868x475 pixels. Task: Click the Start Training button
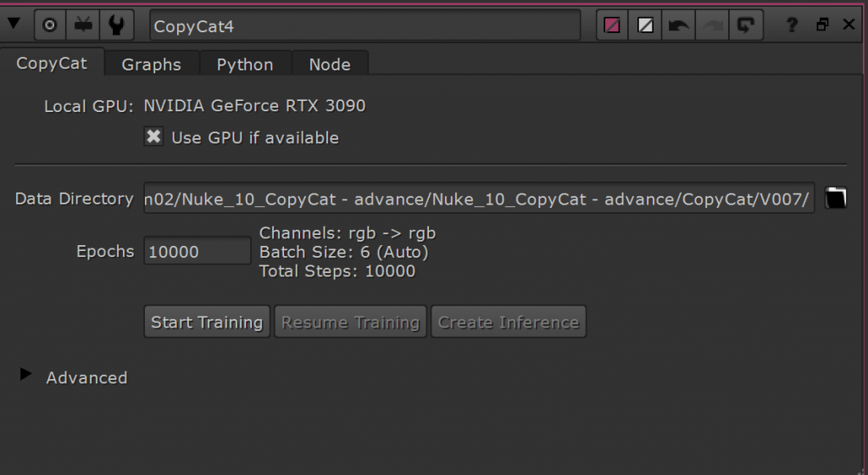click(x=207, y=321)
